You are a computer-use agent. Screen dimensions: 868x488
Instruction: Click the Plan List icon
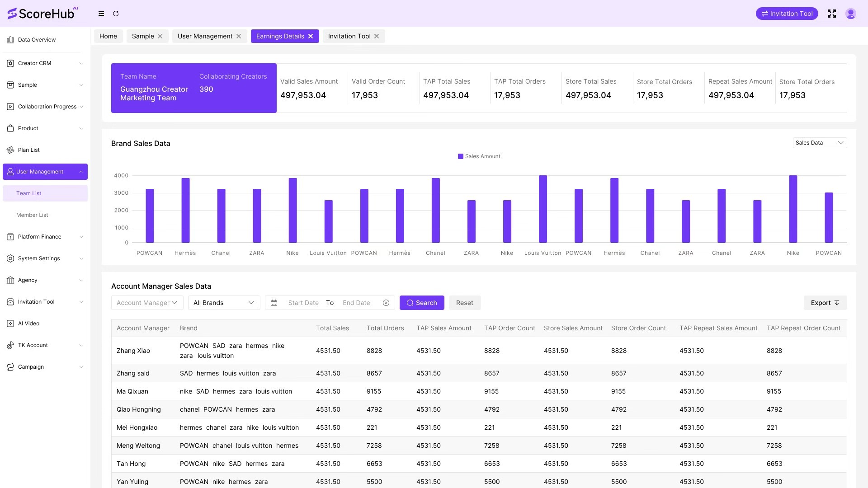coord(10,150)
